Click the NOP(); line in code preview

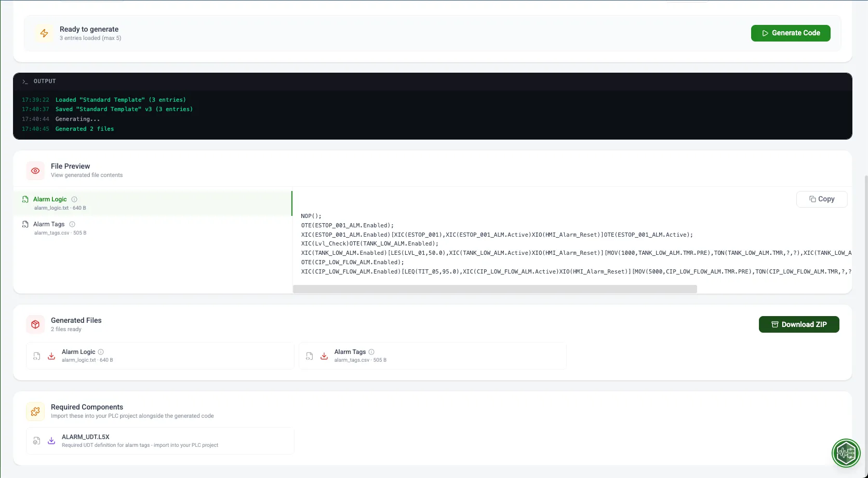click(x=311, y=216)
